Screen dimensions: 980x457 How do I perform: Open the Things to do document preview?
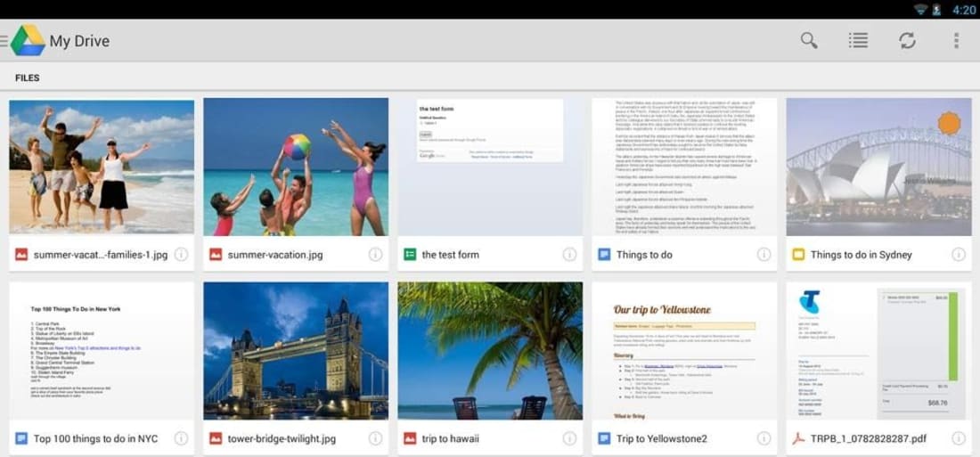click(x=684, y=167)
